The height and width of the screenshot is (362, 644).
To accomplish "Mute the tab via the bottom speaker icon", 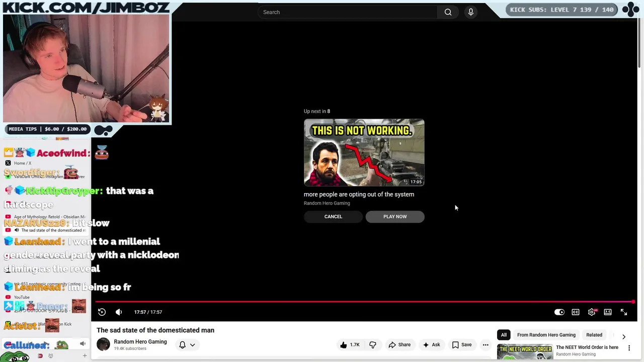I will pos(83,344).
